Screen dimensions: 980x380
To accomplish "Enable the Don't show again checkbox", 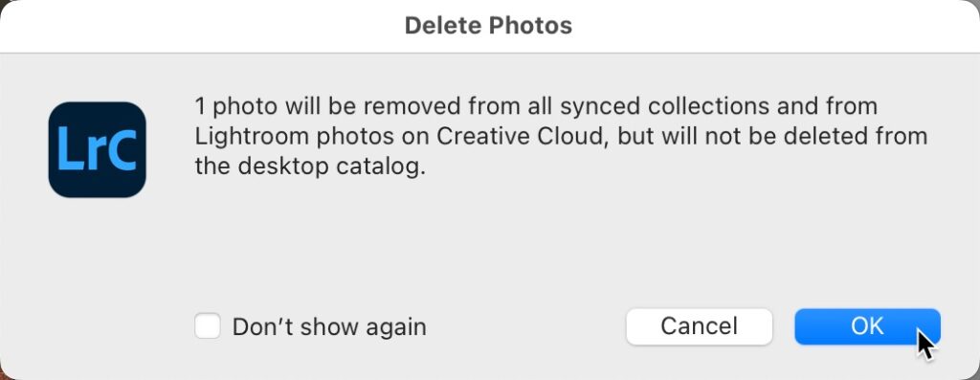I will click(208, 326).
